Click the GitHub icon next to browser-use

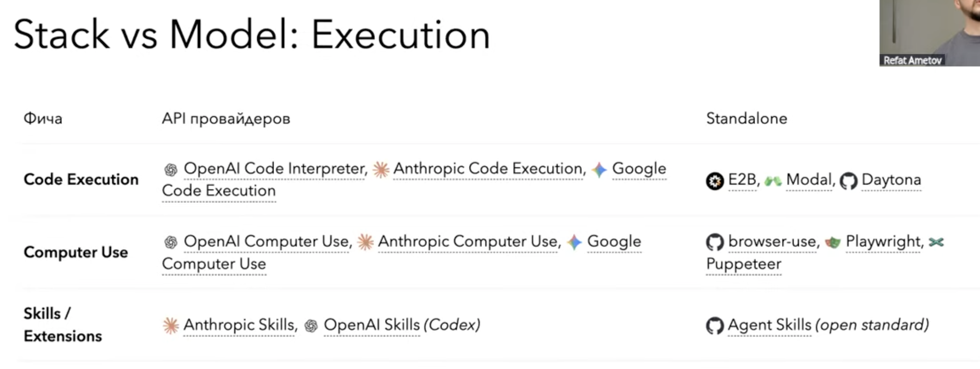(x=715, y=243)
